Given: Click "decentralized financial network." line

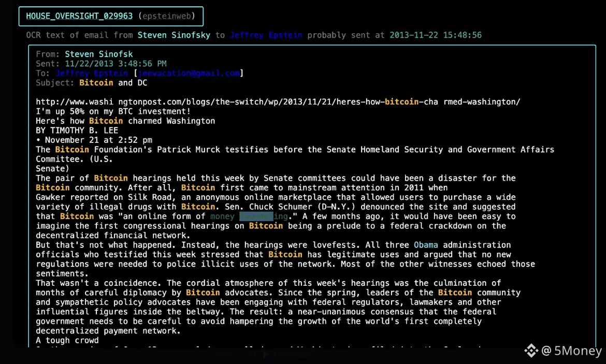Looking at the screenshot, I should coord(113,235).
